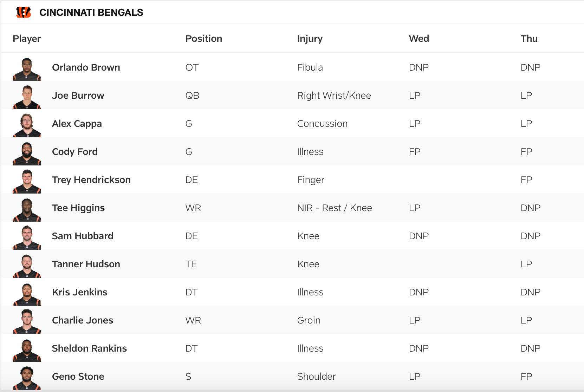Click Tanner Hudson's profile photo
Viewport: 584px width, 392px height.
point(27,266)
